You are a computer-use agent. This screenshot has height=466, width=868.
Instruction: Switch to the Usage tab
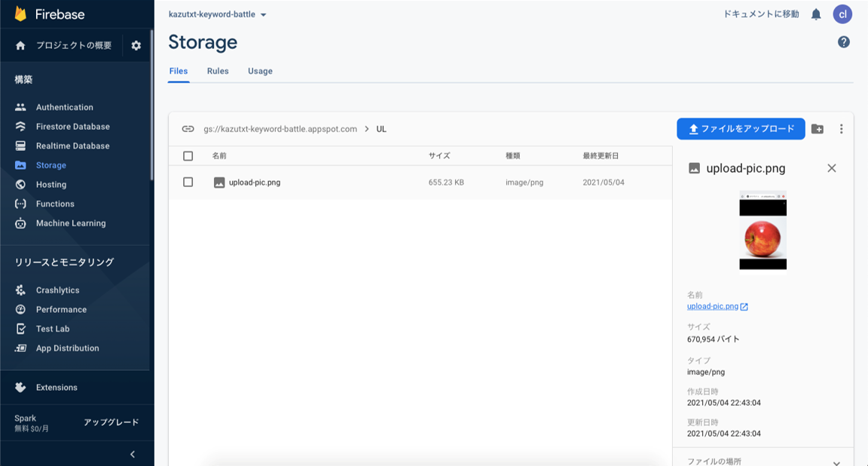(x=260, y=71)
